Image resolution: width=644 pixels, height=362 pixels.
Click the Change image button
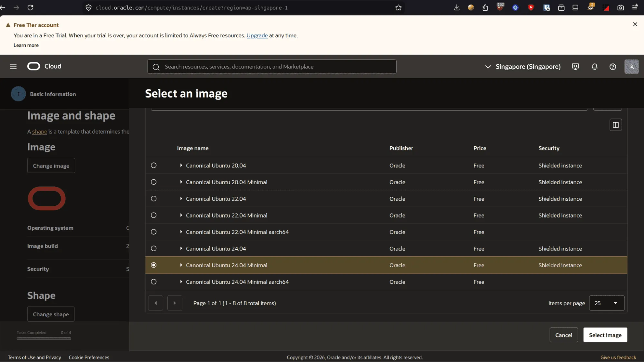pyautogui.click(x=51, y=166)
